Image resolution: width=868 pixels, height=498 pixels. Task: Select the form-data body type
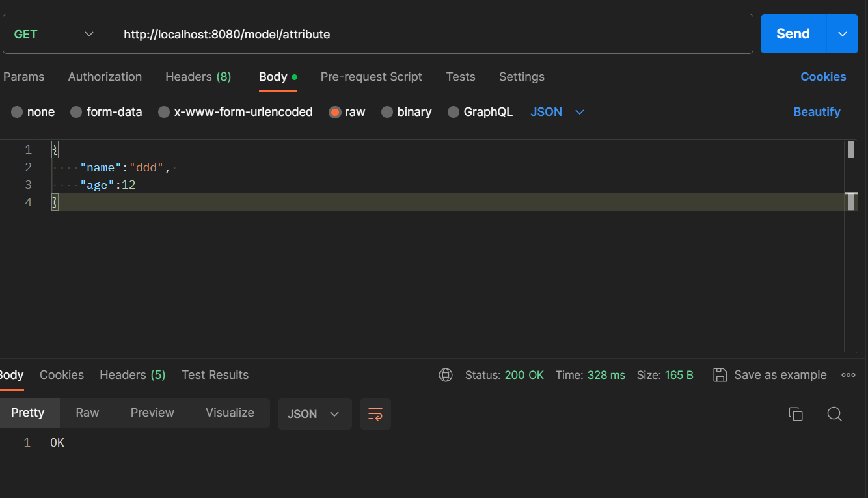106,112
